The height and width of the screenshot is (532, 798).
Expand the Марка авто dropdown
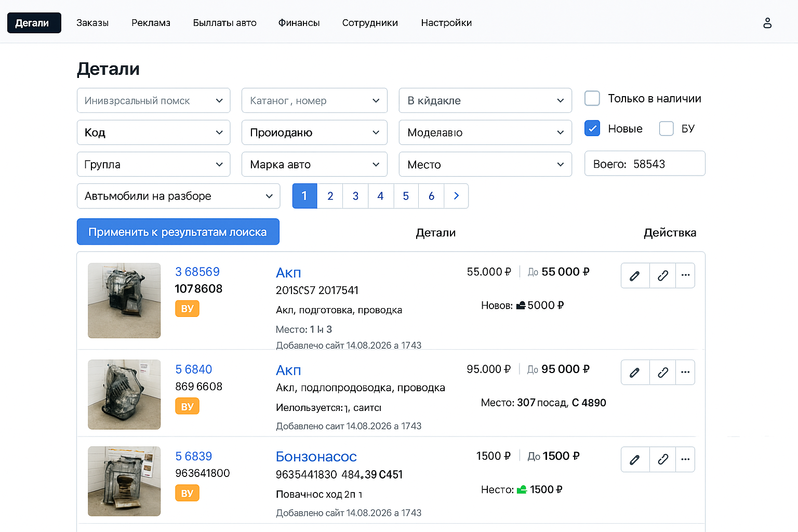[x=314, y=165]
